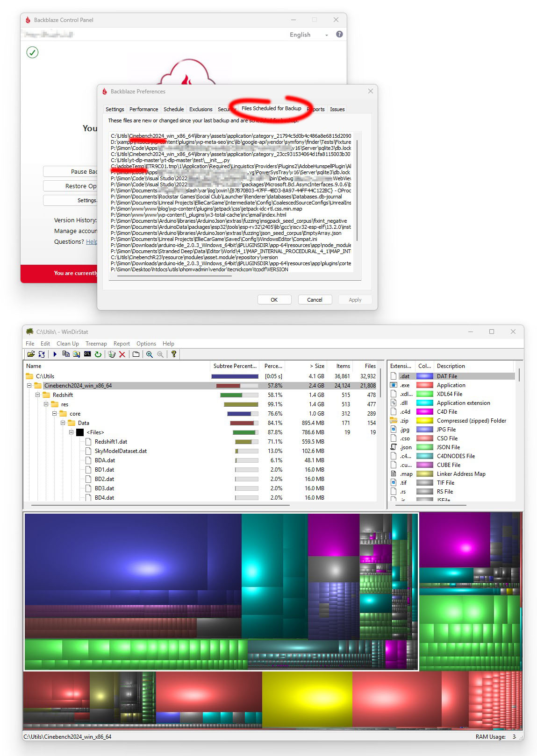This screenshot has height=756, width=537.
Task: Click the OK button in Backblaze Preferences
Action: [x=274, y=300]
